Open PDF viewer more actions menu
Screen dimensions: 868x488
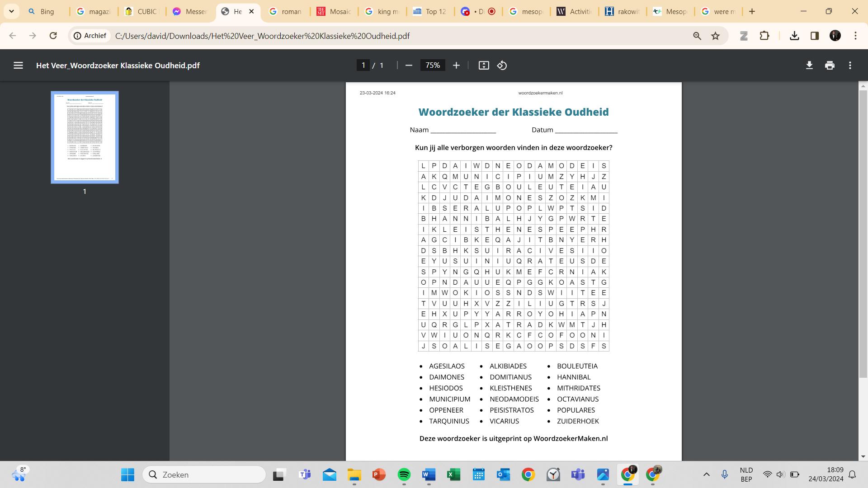[x=850, y=66]
